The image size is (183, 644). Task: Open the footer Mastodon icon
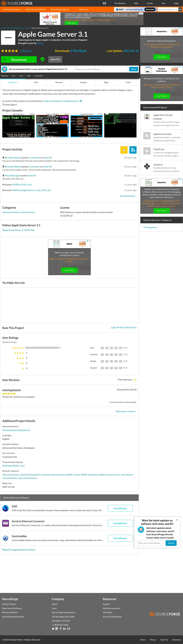[x=57, y=628]
